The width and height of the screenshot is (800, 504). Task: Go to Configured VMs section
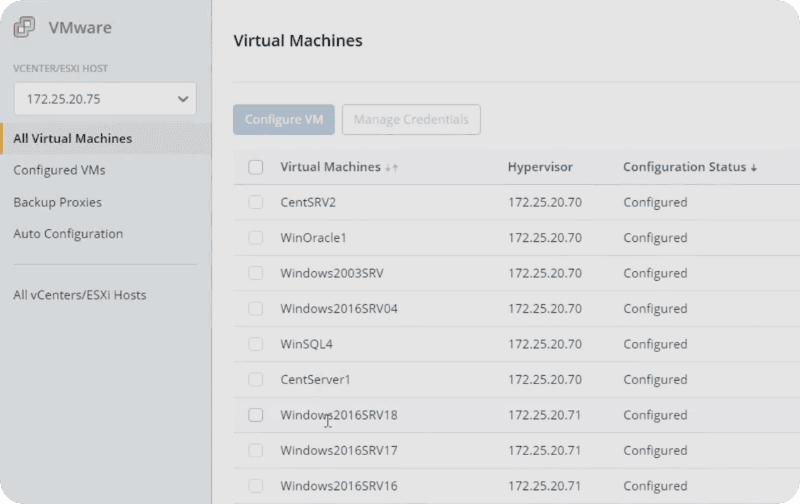59,170
